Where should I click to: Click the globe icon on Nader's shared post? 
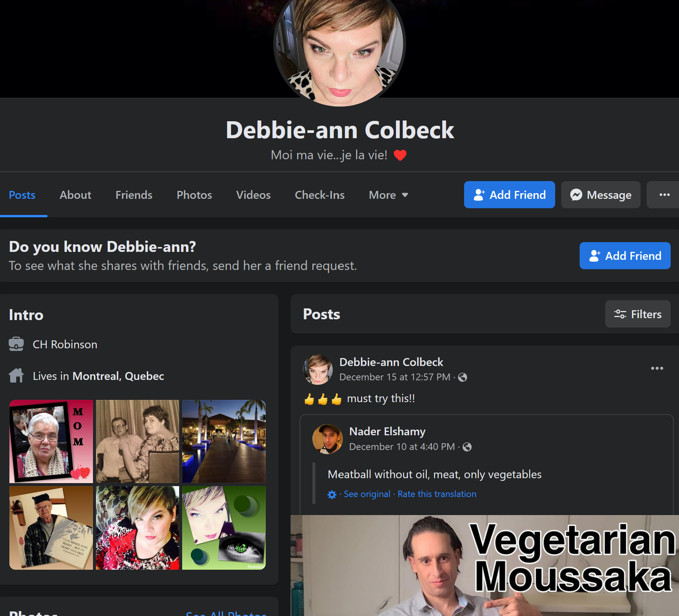coord(467,447)
